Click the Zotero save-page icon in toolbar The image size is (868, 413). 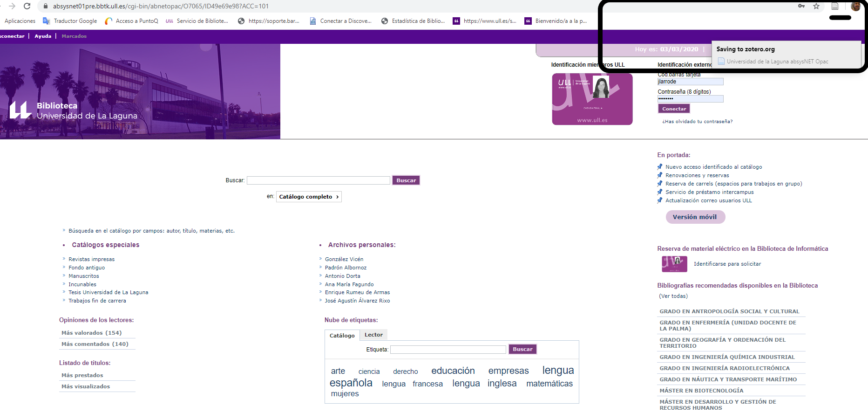pyautogui.click(x=835, y=6)
